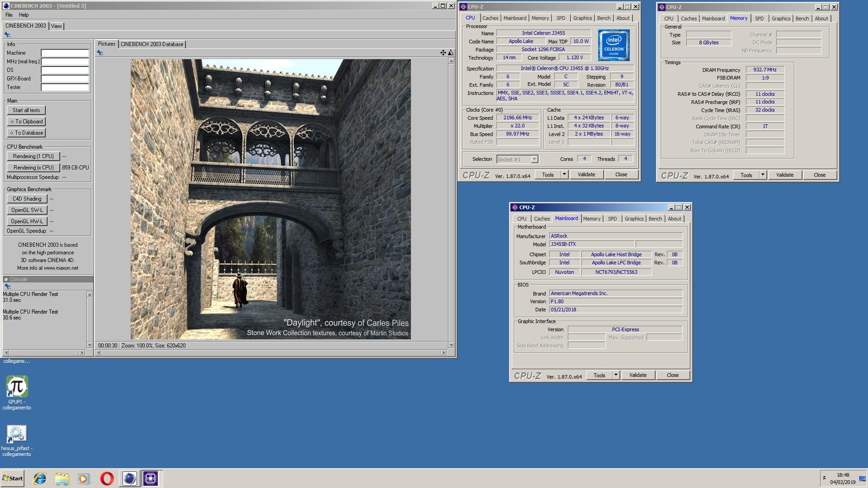Open the Help menu in CINEBENCH

[x=24, y=15]
